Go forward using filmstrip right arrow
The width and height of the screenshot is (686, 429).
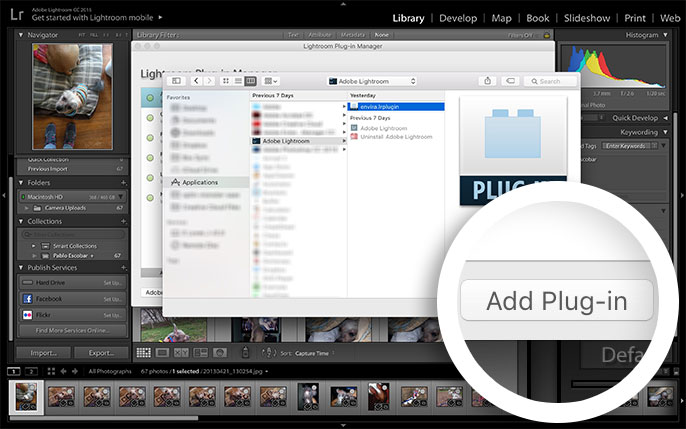[75, 371]
